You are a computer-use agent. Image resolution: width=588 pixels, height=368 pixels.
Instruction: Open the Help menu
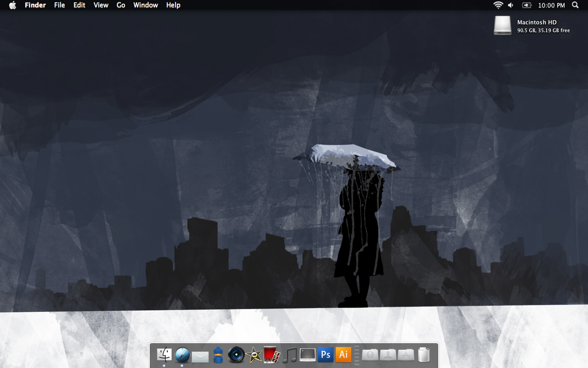tap(173, 5)
